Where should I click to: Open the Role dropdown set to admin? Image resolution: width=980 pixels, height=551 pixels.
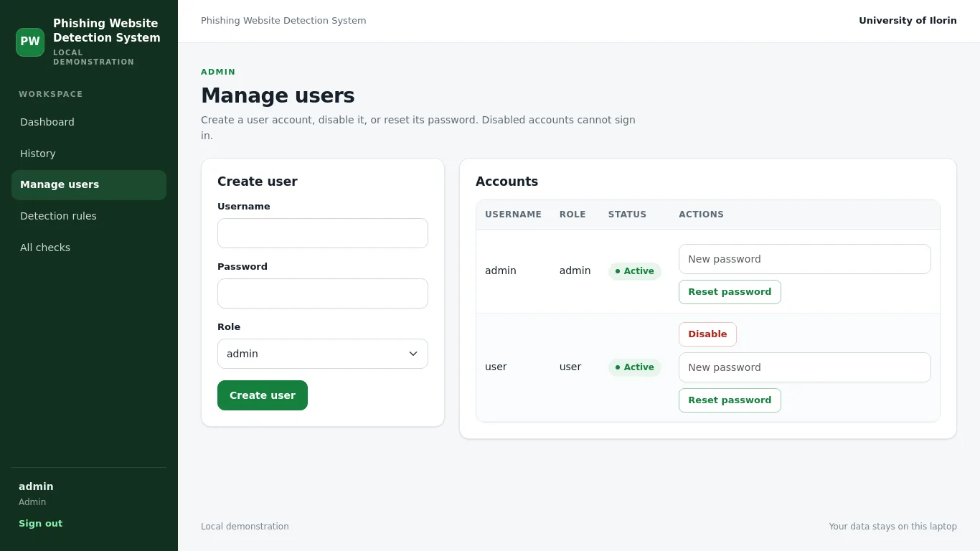323,354
